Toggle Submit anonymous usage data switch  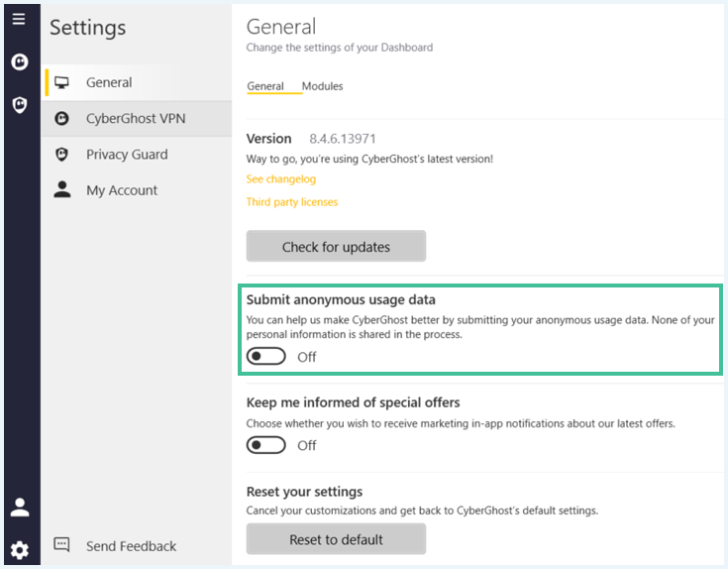(266, 356)
